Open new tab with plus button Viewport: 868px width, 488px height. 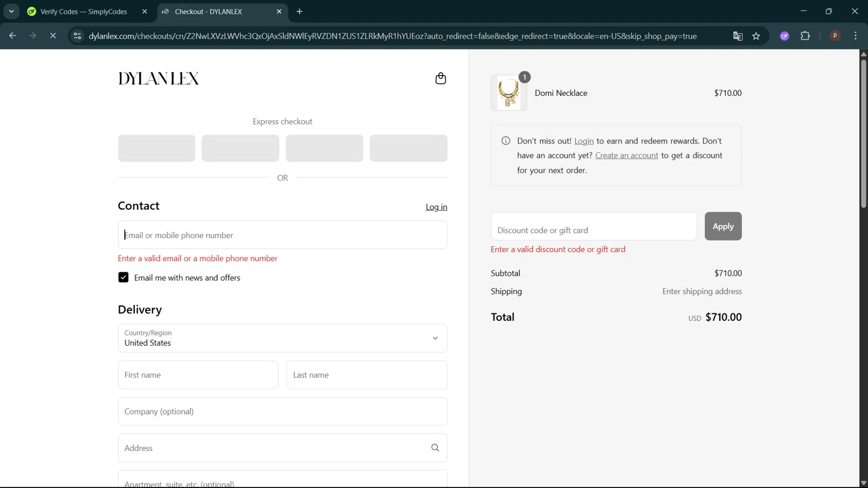[x=299, y=12]
